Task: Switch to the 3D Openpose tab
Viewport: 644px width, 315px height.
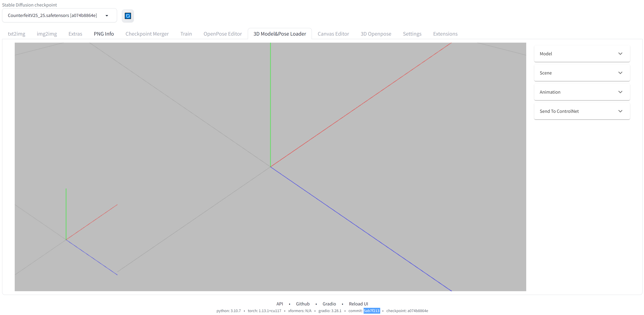Action: coord(376,34)
